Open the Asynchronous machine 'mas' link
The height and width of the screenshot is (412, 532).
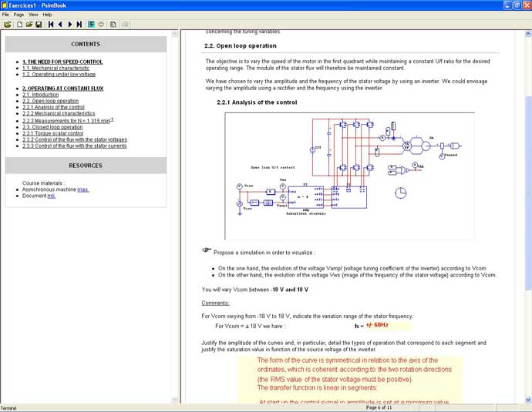tap(82, 189)
